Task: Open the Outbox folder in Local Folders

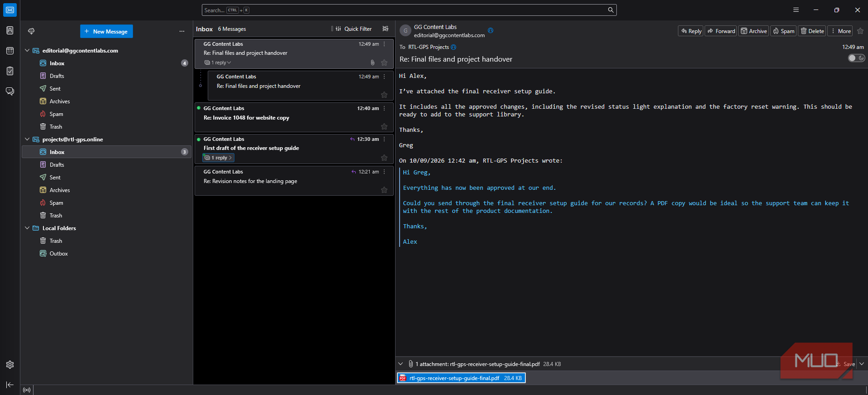Action: tap(106, 254)
